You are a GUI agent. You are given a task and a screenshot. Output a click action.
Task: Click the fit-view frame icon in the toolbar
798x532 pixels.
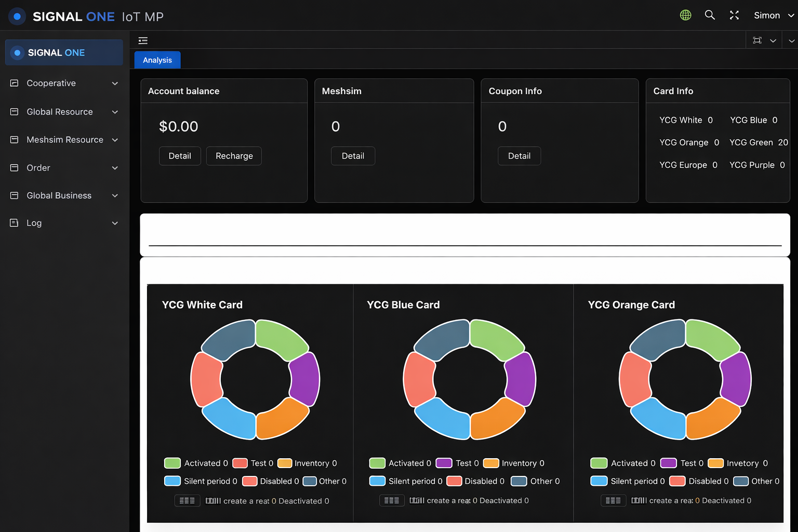pos(757,40)
